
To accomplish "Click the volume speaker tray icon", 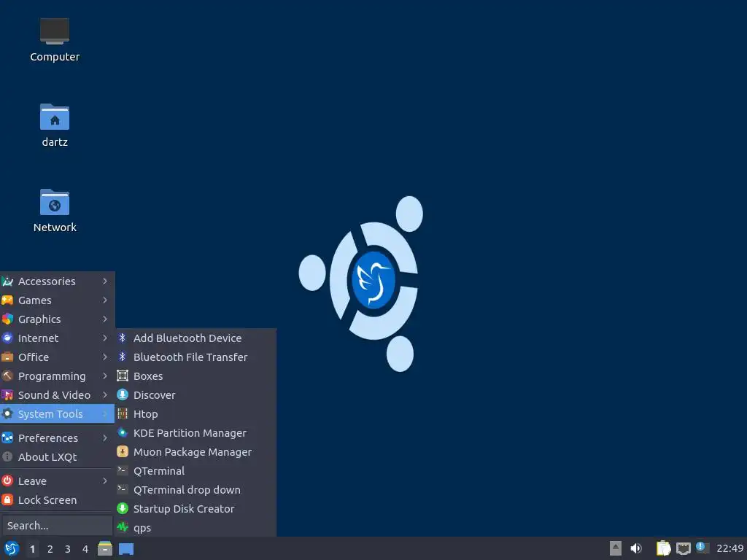I will point(636,548).
